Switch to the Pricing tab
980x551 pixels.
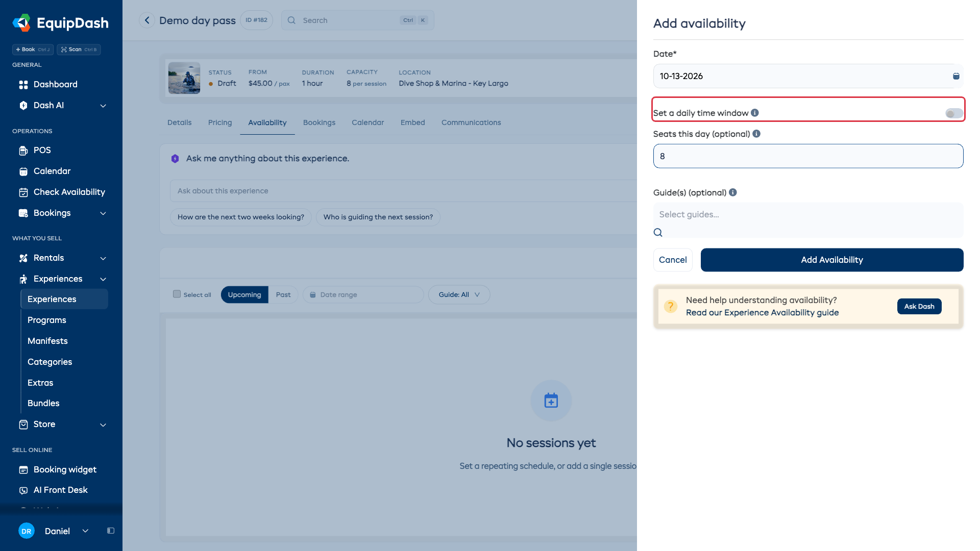click(x=220, y=122)
